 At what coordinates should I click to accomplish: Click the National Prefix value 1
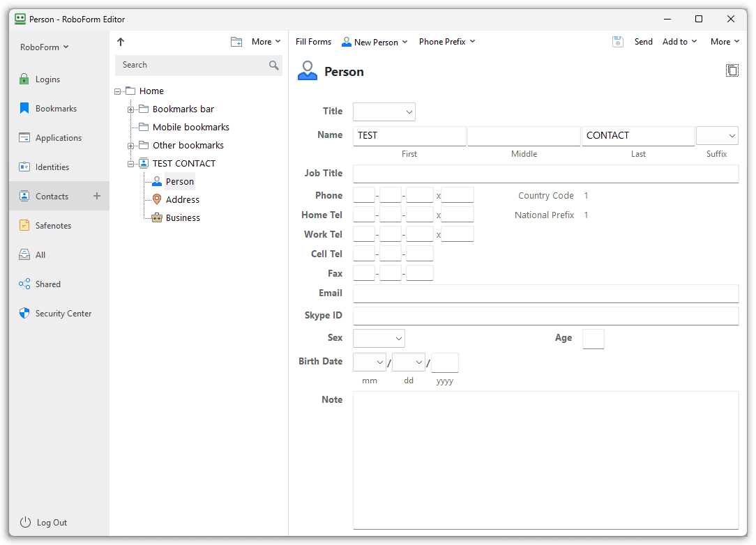[586, 215]
